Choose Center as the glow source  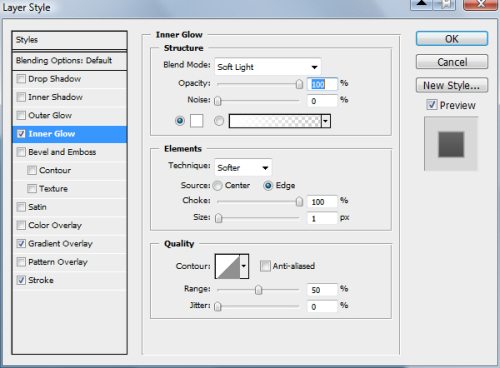pos(217,185)
